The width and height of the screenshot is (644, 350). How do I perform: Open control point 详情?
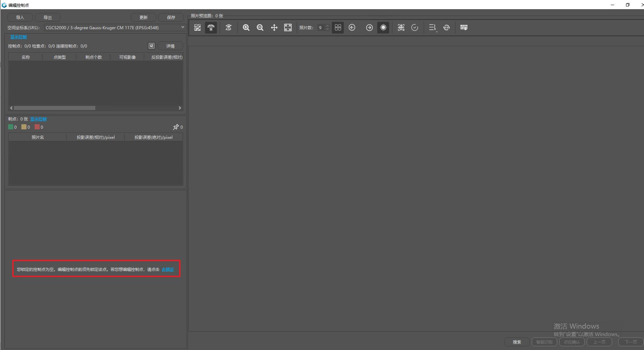tap(170, 46)
